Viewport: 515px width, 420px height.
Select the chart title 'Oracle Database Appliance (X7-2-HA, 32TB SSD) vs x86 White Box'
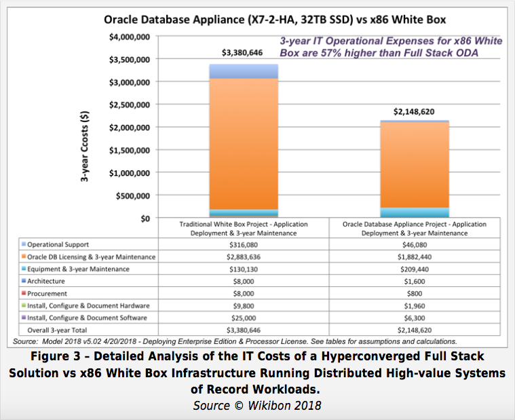[275, 20]
